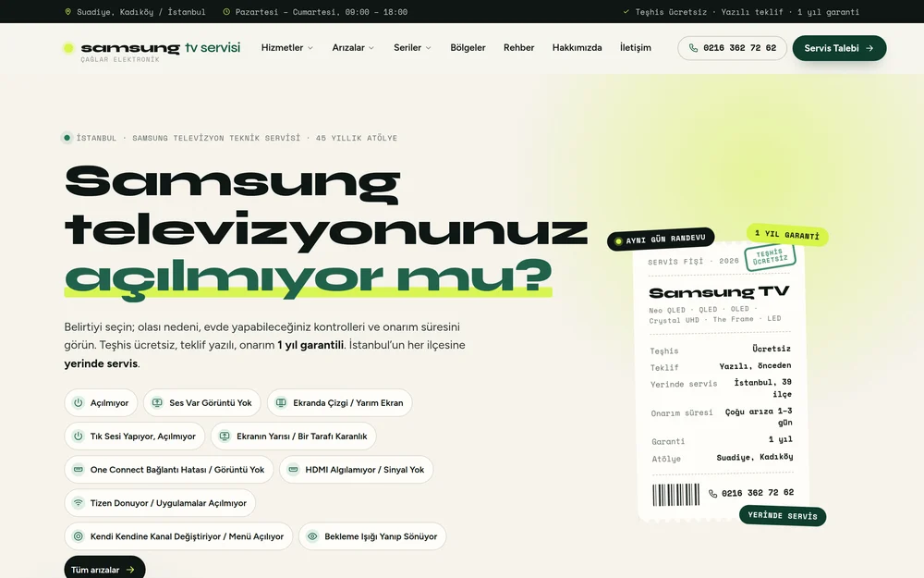Click the port icon on One Connect chip
This screenshot has height=578, width=924.
pyautogui.click(x=78, y=470)
